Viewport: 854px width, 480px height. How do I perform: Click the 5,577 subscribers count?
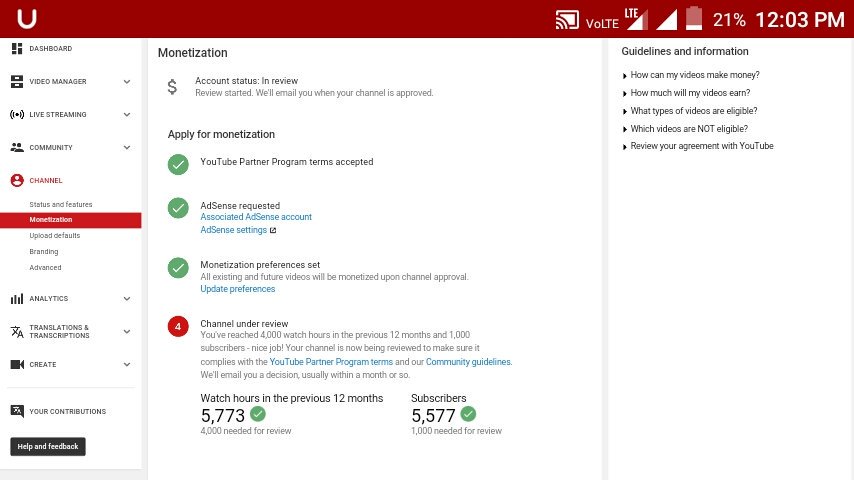click(x=433, y=416)
